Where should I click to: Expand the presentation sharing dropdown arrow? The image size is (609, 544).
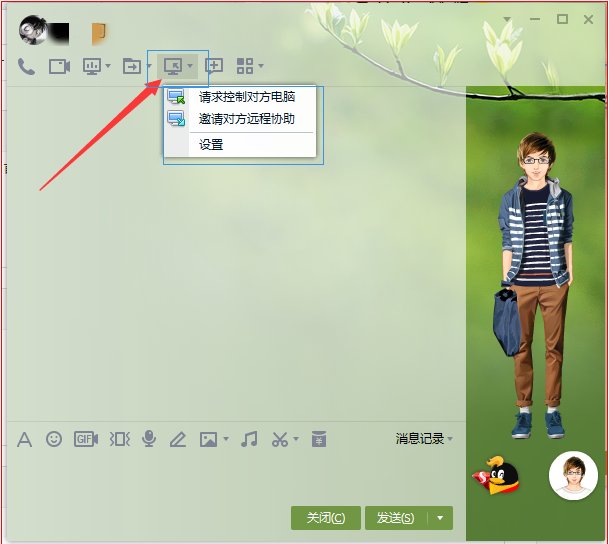(x=108, y=66)
